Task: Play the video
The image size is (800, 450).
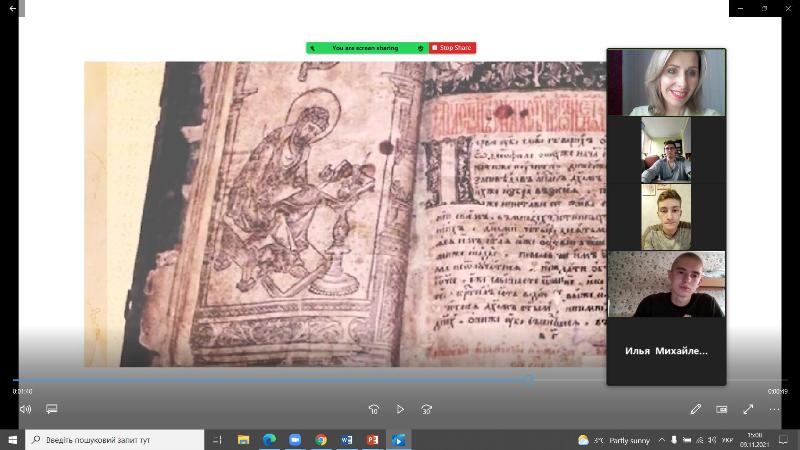Action: [x=400, y=409]
